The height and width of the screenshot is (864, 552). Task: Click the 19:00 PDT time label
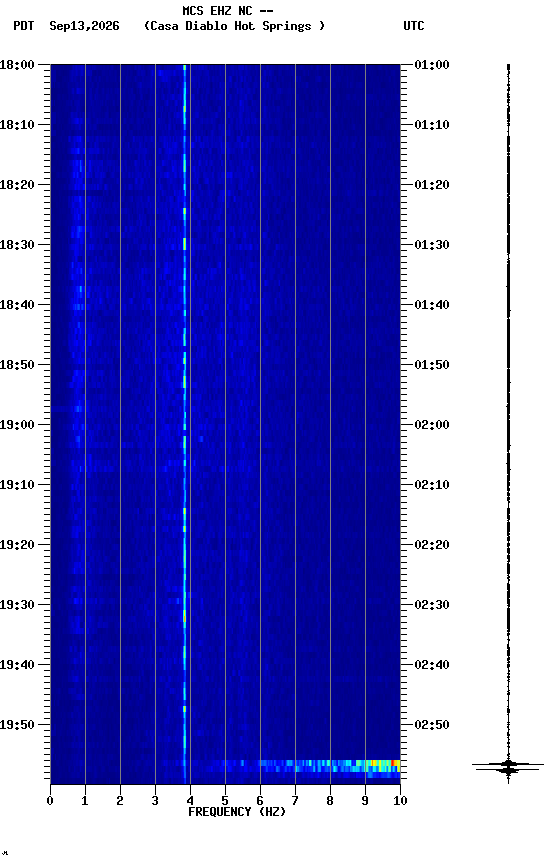pyautogui.click(x=17, y=425)
